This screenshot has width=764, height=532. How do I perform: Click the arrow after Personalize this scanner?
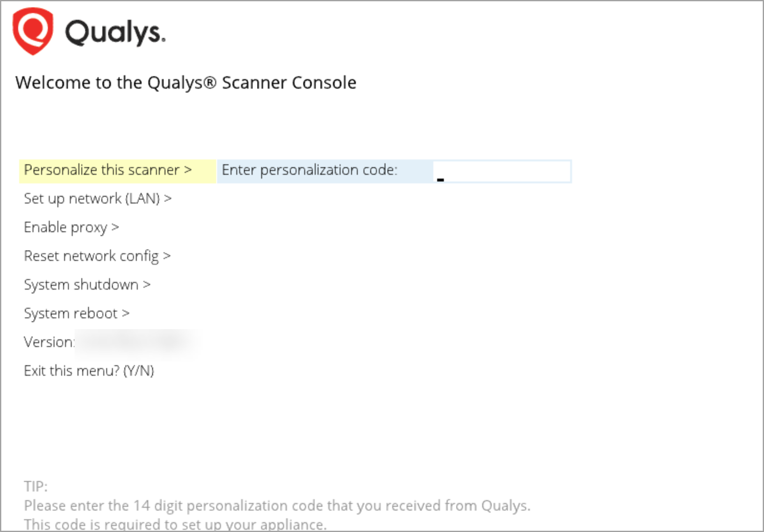(x=187, y=170)
